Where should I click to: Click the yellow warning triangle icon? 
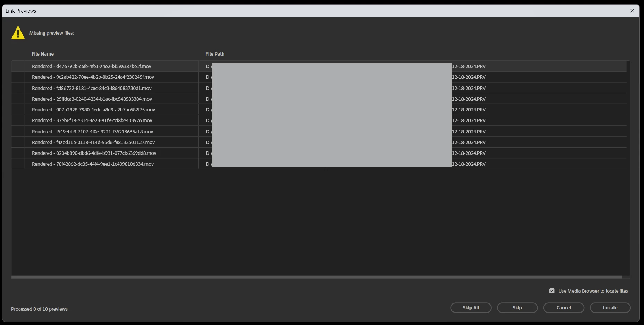coord(18,33)
